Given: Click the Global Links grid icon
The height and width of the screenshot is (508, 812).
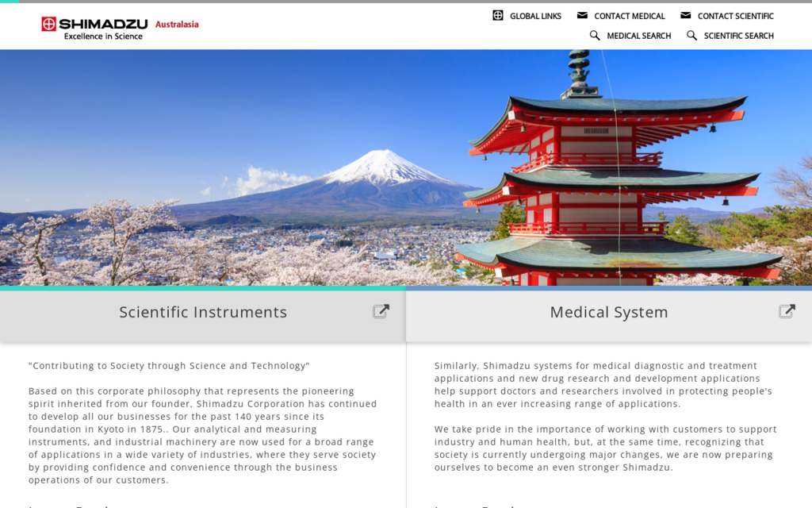Looking at the screenshot, I should [x=498, y=15].
